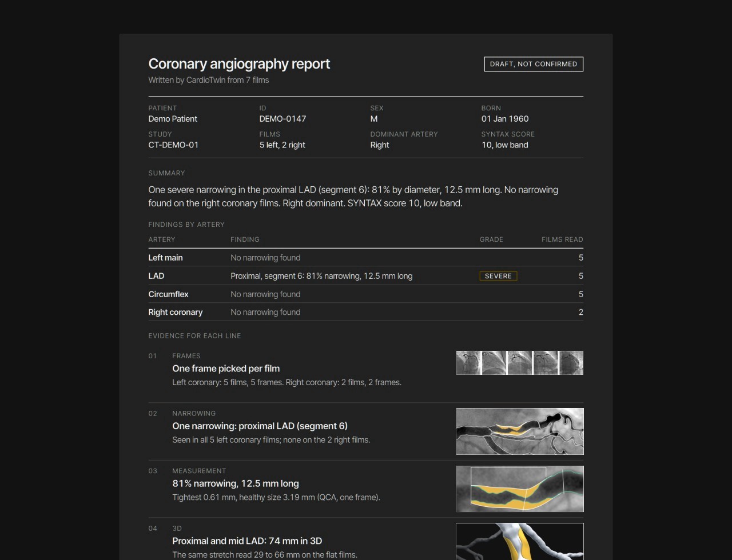Click the SEVERE grade badge

tap(498, 276)
